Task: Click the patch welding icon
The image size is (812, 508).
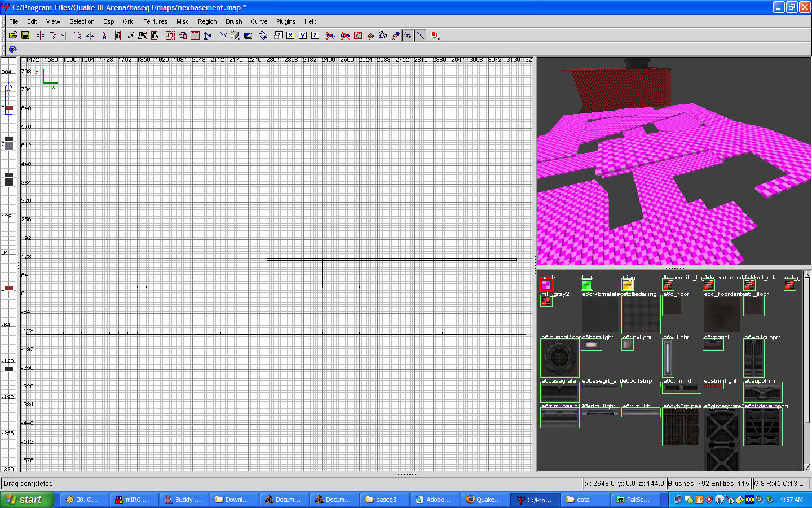Action: 395,35
